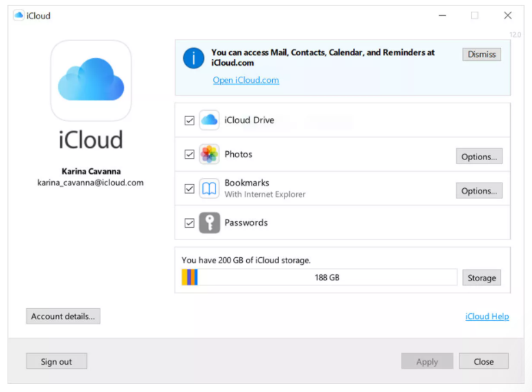This screenshot has height=392, width=532.
Task: Click the 188 GB storage usage bar
Action: pos(319,277)
